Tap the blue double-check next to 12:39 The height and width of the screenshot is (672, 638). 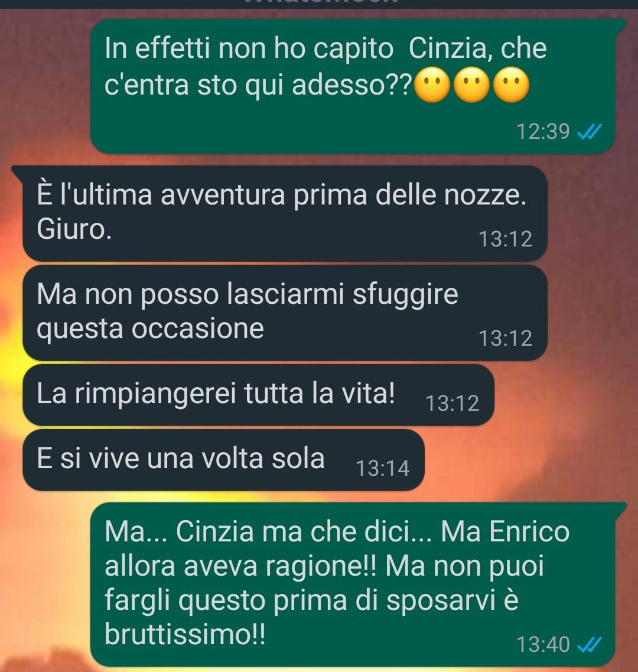coord(589,132)
